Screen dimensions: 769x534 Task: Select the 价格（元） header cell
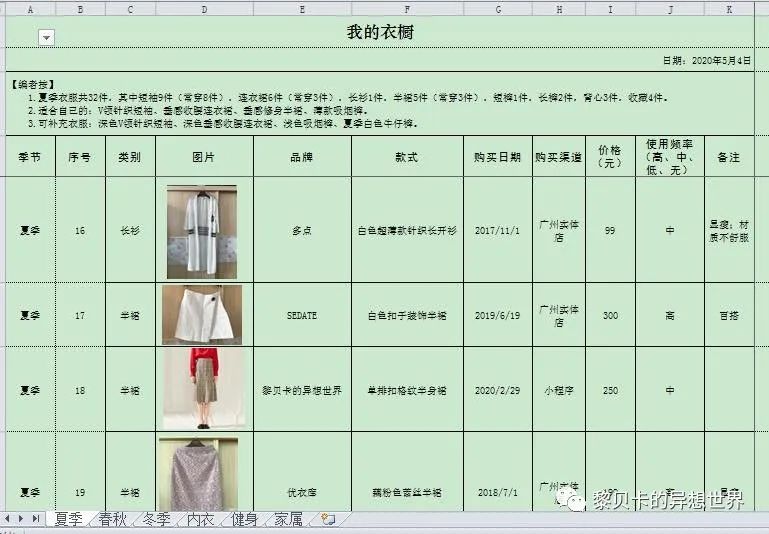click(611, 157)
